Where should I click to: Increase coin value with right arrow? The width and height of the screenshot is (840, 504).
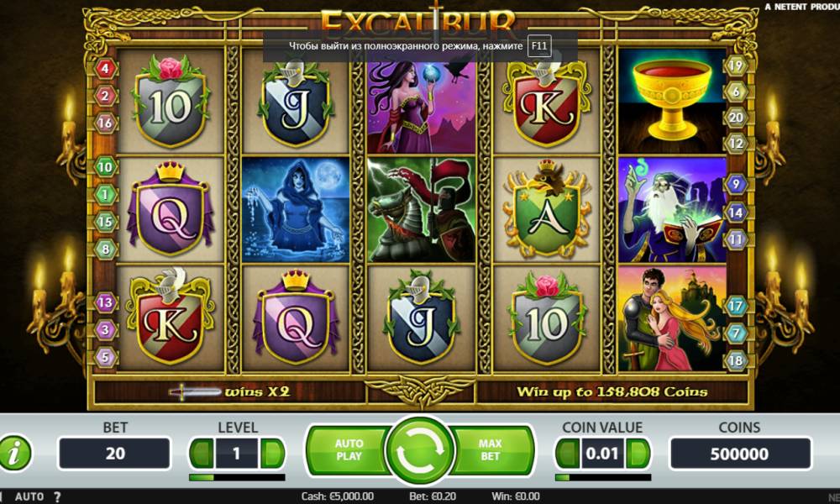coord(638,454)
